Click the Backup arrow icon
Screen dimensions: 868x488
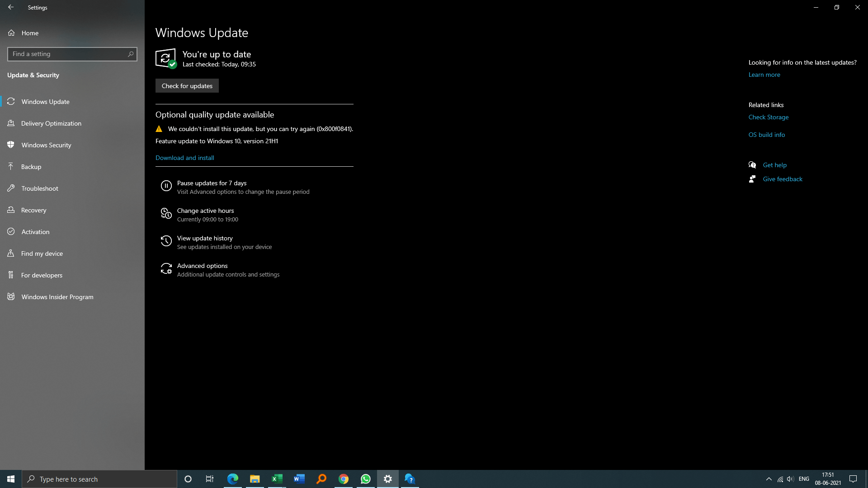click(11, 167)
